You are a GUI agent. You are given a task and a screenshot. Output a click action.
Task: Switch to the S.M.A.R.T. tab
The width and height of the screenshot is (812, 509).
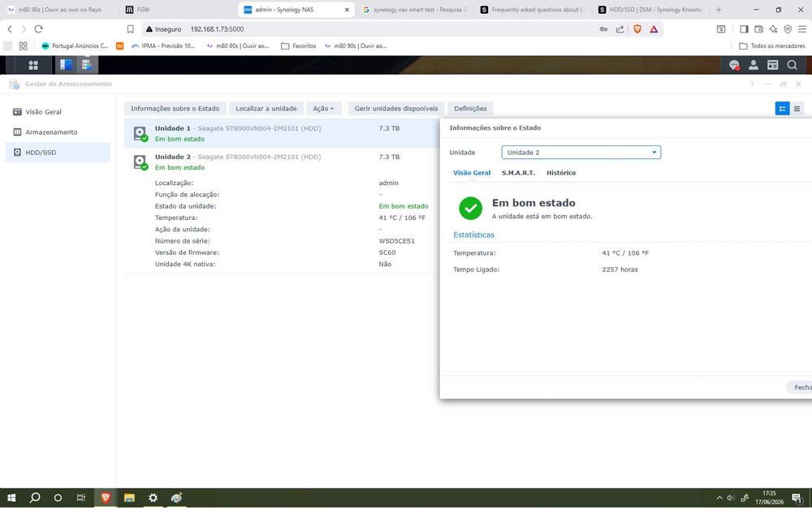518,173
